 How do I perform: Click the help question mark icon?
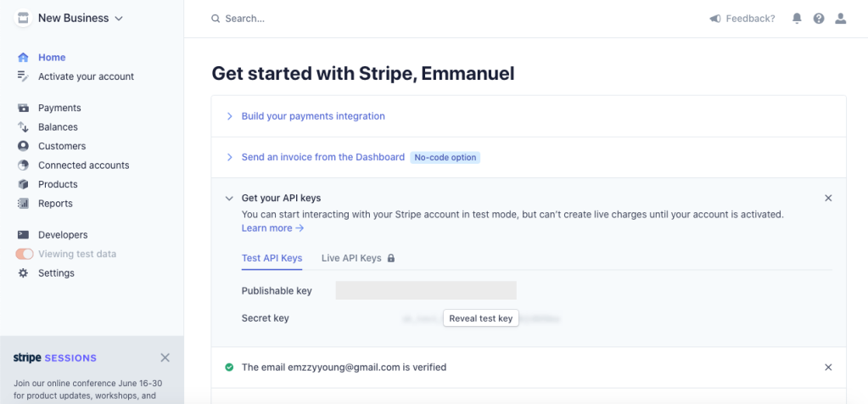pyautogui.click(x=819, y=18)
